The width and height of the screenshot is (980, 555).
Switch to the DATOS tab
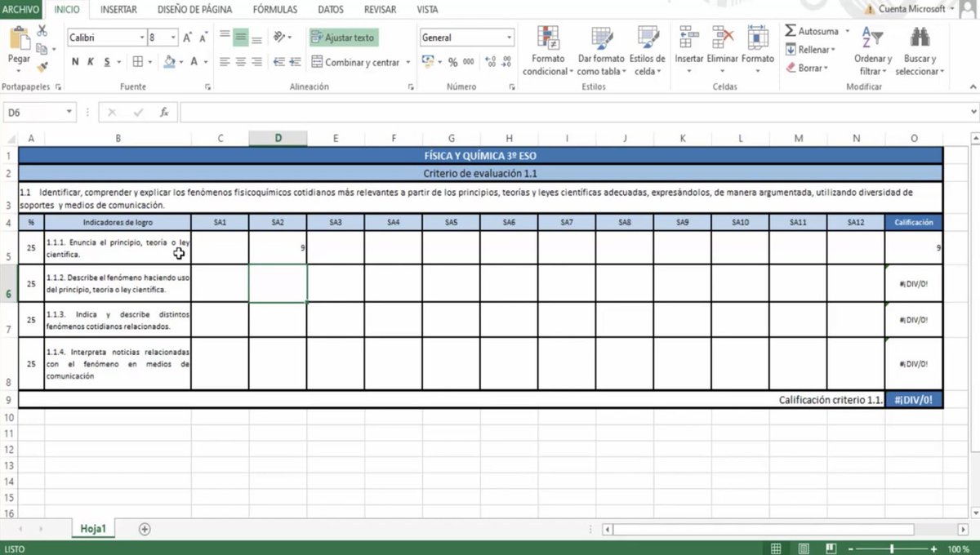point(331,10)
